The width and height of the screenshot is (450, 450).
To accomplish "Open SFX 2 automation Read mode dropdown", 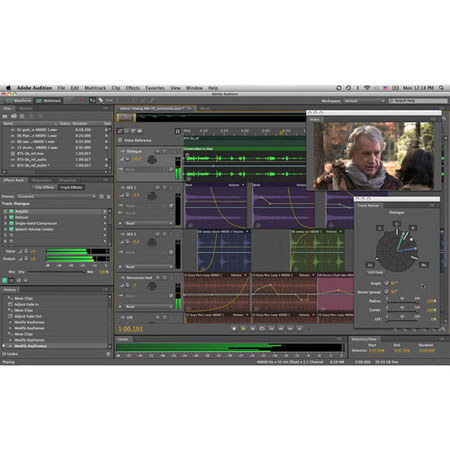I will (148, 267).
